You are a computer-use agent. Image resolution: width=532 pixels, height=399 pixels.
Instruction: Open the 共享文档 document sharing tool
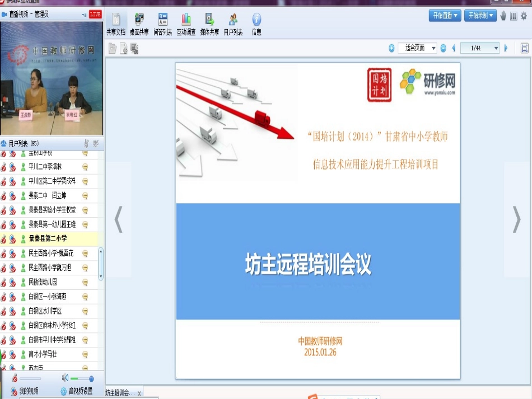click(x=116, y=24)
